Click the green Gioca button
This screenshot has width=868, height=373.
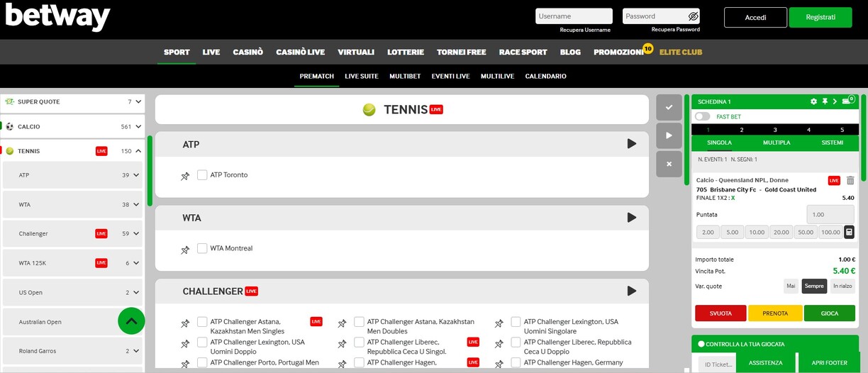(x=830, y=313)
